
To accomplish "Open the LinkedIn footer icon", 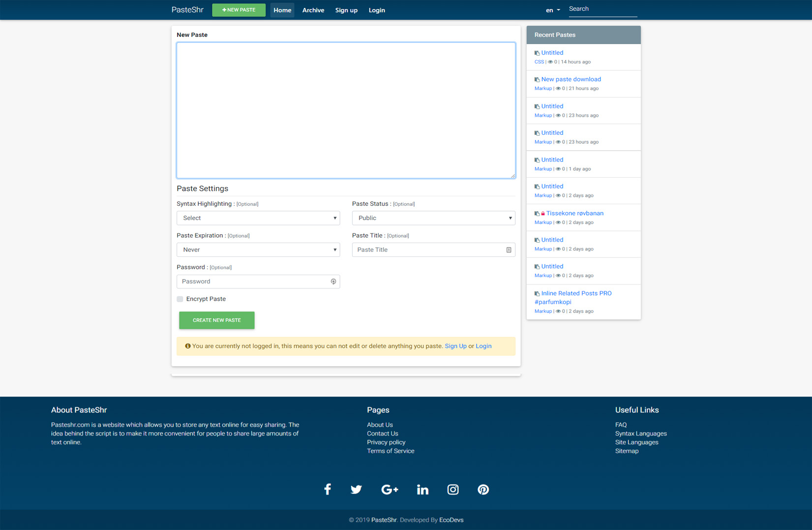I will point(422,489).
